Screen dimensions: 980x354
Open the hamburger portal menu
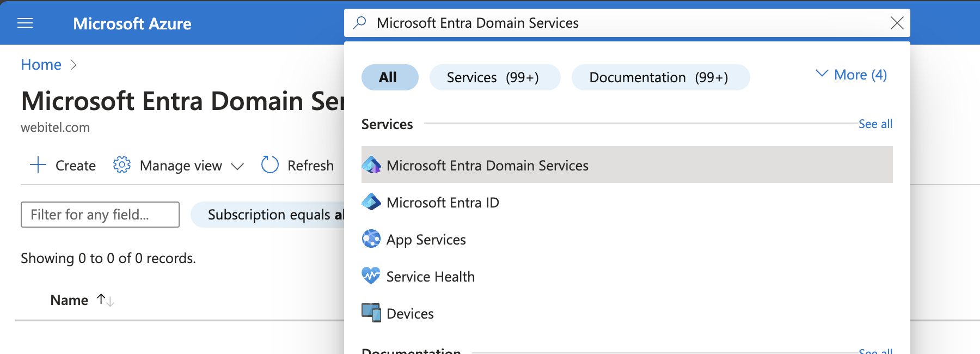[x=25, y=23]
